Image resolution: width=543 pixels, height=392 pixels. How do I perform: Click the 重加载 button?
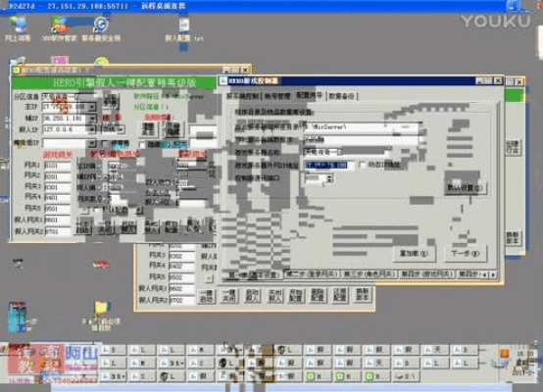(x=415, y=254)
